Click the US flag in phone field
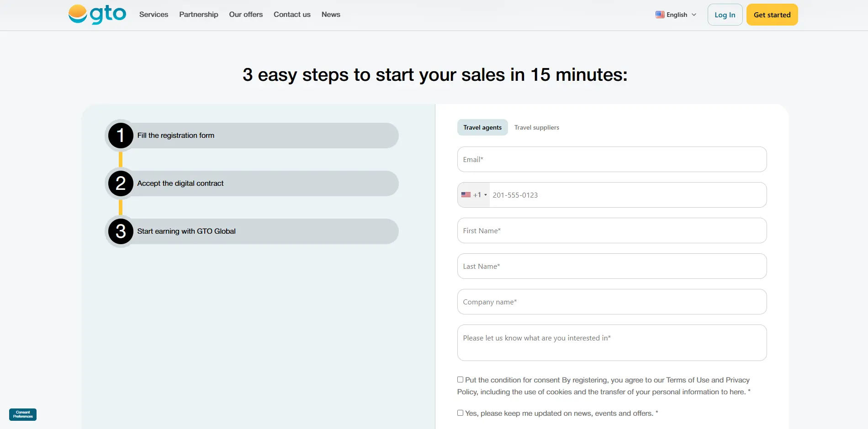Image resolution: width=868 pixels, height=429 pixels. 466,195
